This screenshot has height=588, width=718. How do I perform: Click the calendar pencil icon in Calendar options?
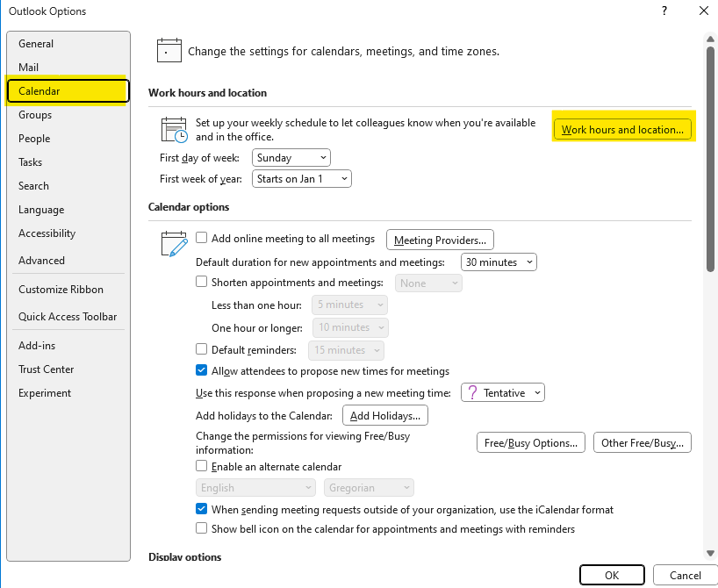[174, 244]
